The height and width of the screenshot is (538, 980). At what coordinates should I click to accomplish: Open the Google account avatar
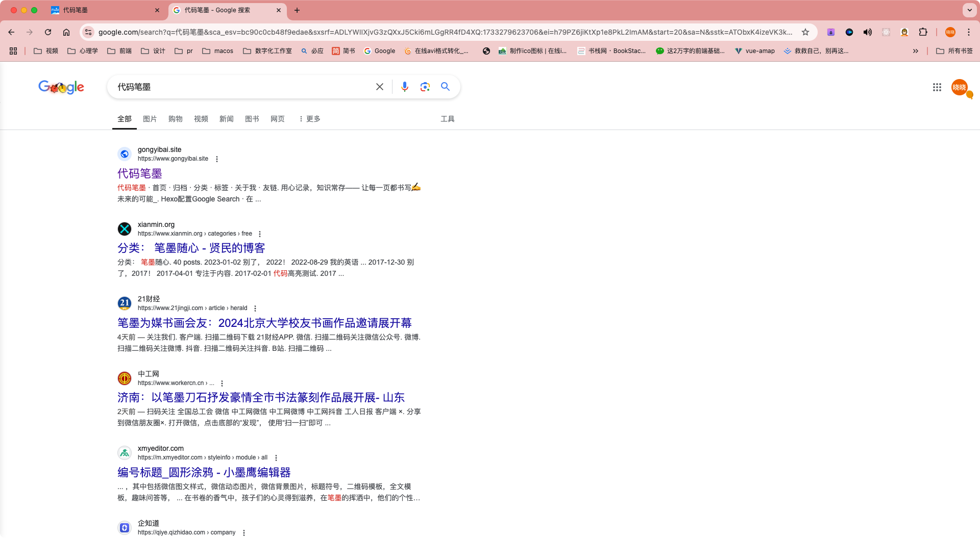coord(960,87)
